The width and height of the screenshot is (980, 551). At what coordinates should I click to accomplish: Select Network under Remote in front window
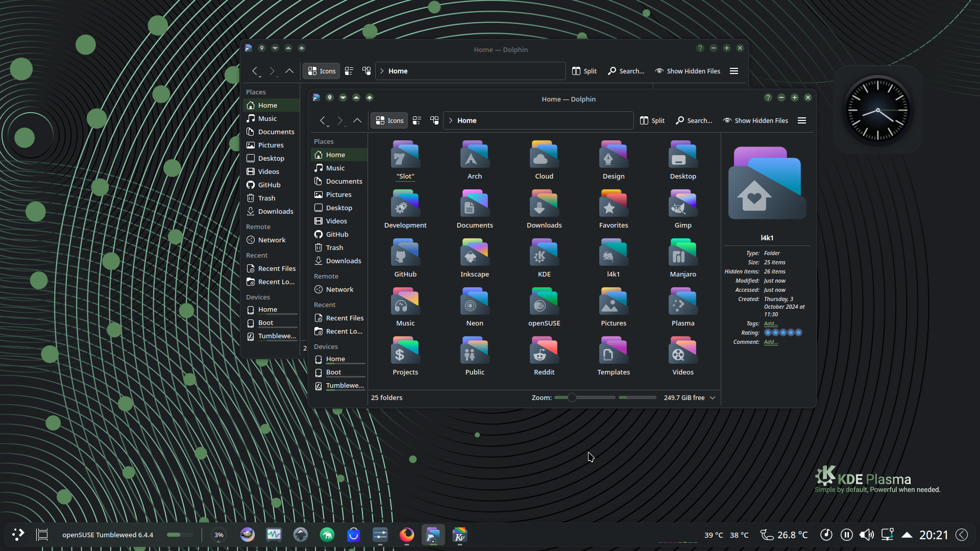339,289
